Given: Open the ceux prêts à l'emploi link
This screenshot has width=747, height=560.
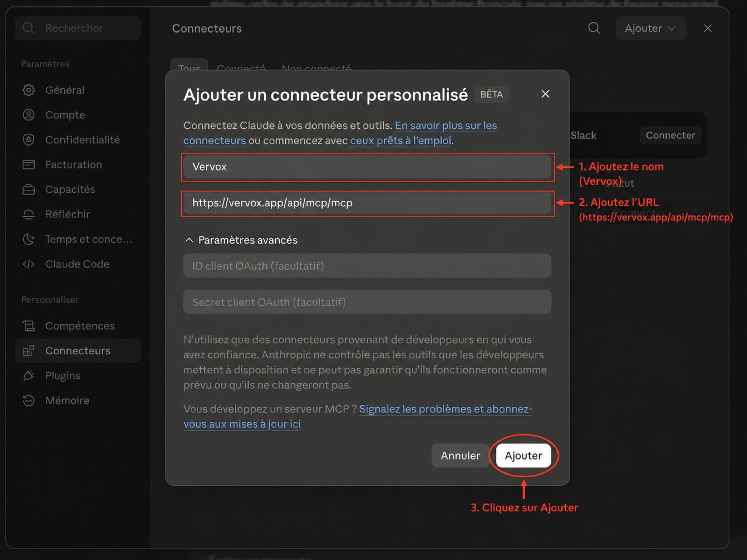Looking at the screenshot, I should (x=401, y=140).
